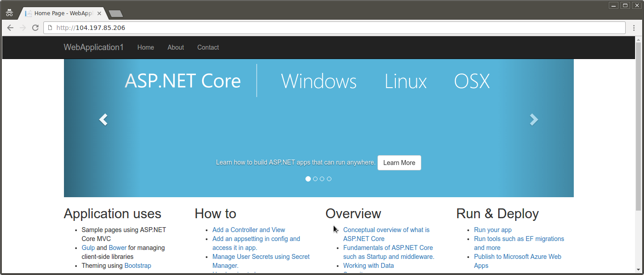Click the OSX text in banner
The height and width of the screenshot is (275, 644).
point(472,81)
